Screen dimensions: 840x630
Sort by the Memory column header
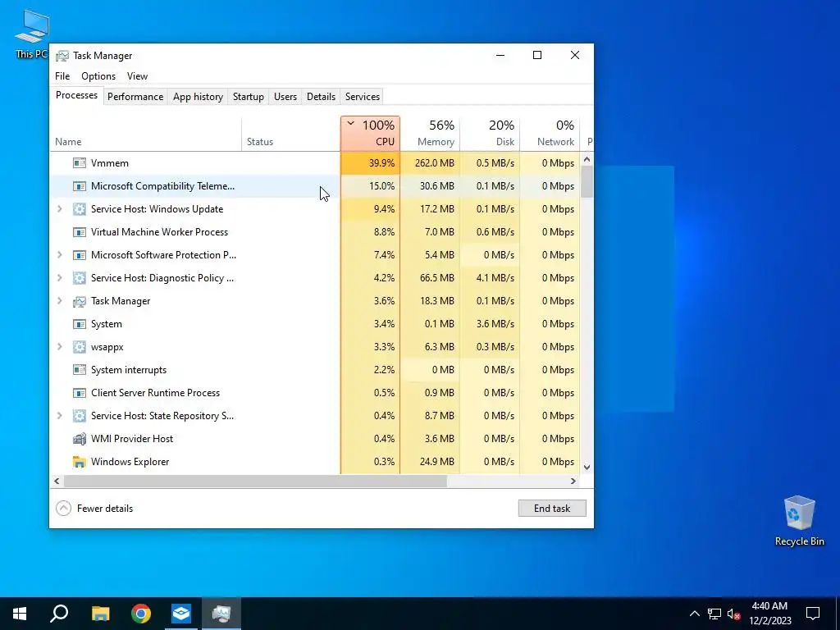coord(430,134)
